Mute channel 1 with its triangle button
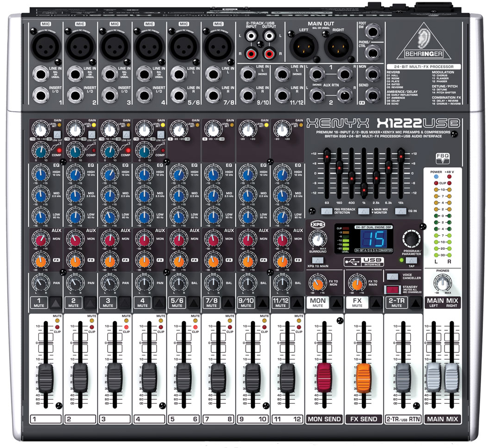 pos(55,303)
